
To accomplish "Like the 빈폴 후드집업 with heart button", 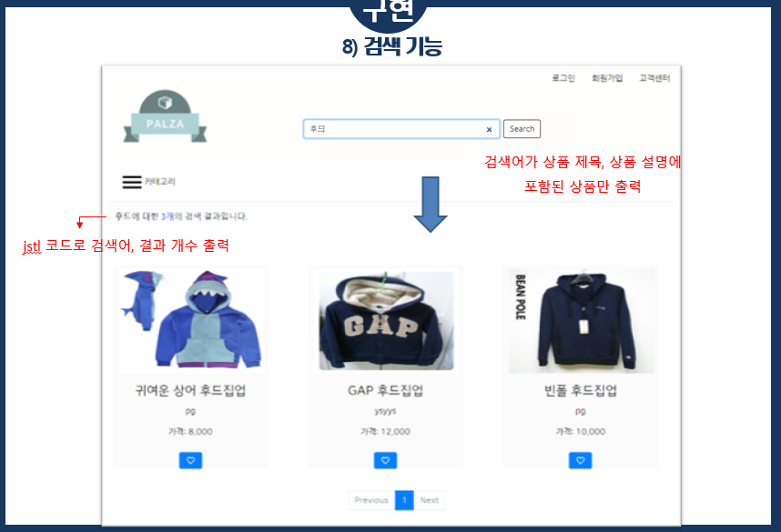I will tap(580, 460).
